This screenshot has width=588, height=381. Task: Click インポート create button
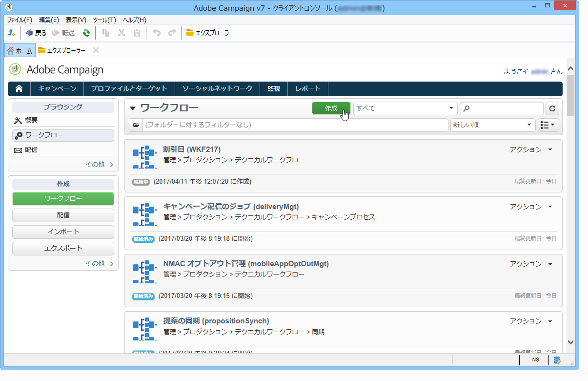(x=63, y=232)
